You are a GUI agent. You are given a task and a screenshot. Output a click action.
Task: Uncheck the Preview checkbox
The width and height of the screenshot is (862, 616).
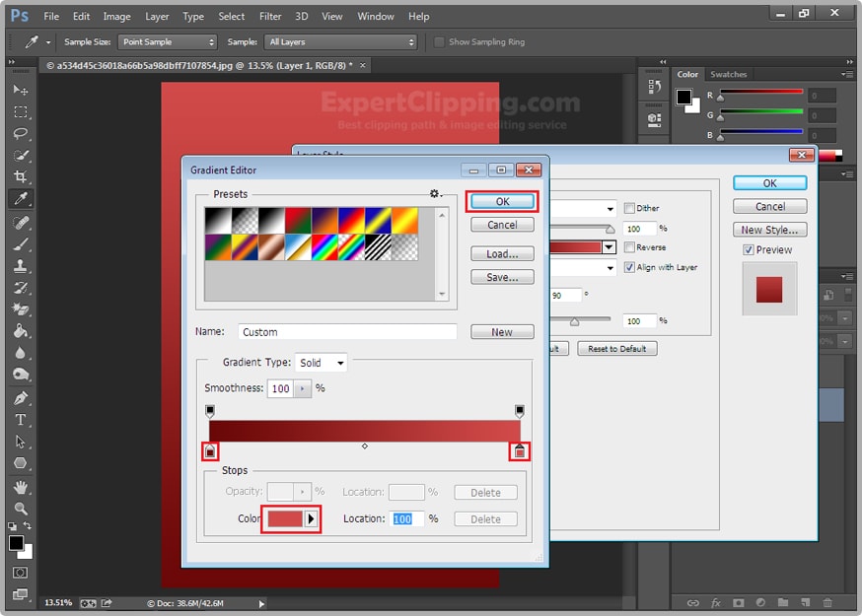pos(749,250)
